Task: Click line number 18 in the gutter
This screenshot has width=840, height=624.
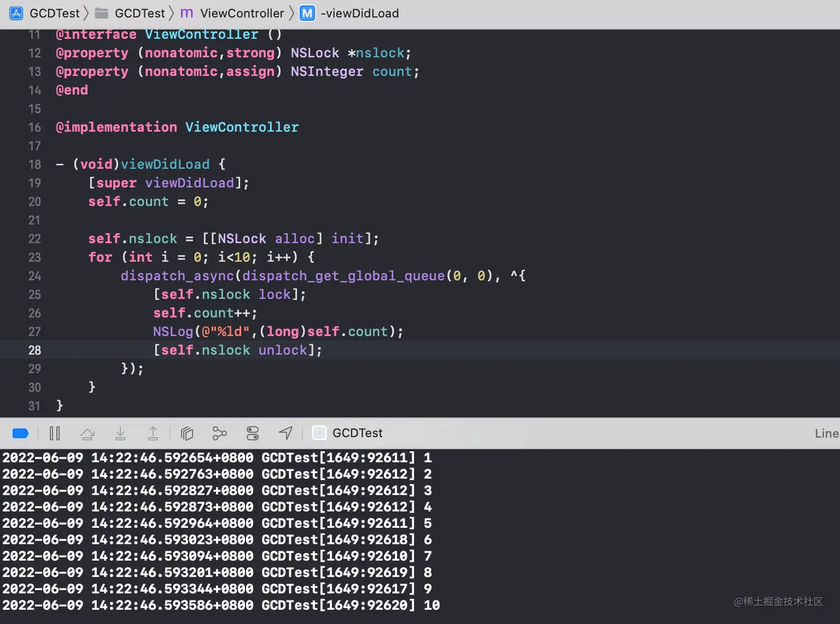Action: click(34, 164)
